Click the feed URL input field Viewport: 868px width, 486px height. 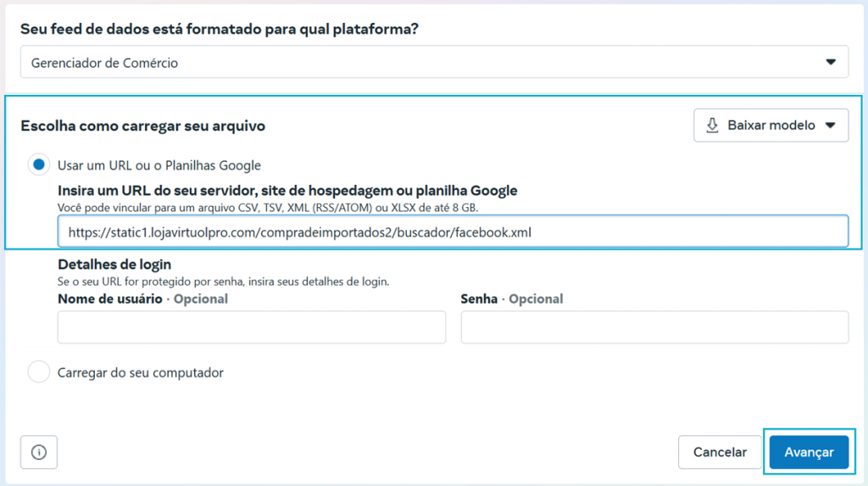[453, 232]
